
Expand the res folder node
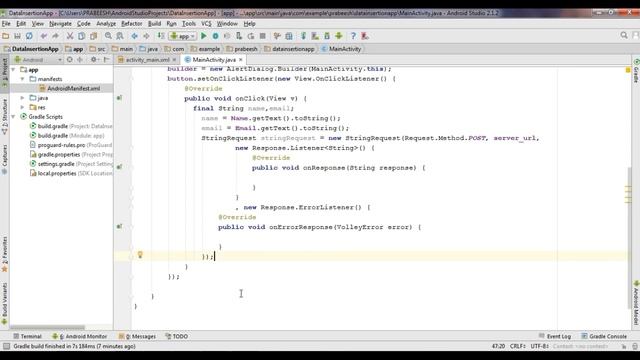[23, 107]
